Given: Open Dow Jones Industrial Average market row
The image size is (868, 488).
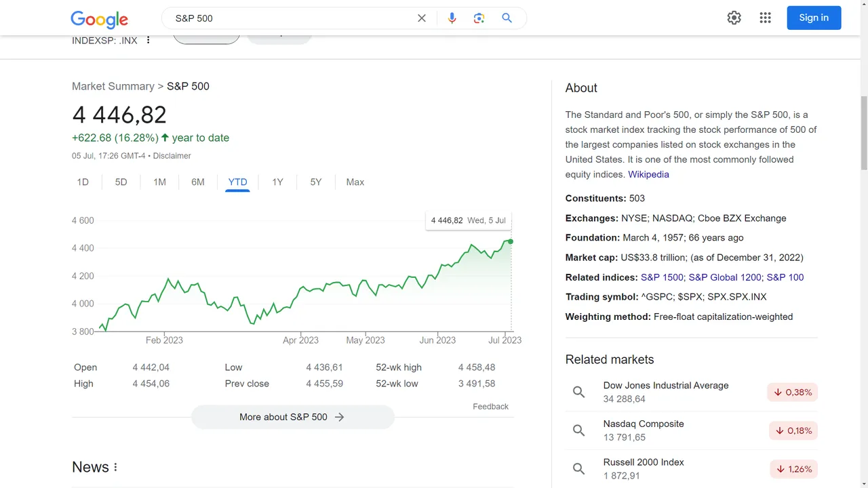Looking at the screenshot, I should pos(692,392).
